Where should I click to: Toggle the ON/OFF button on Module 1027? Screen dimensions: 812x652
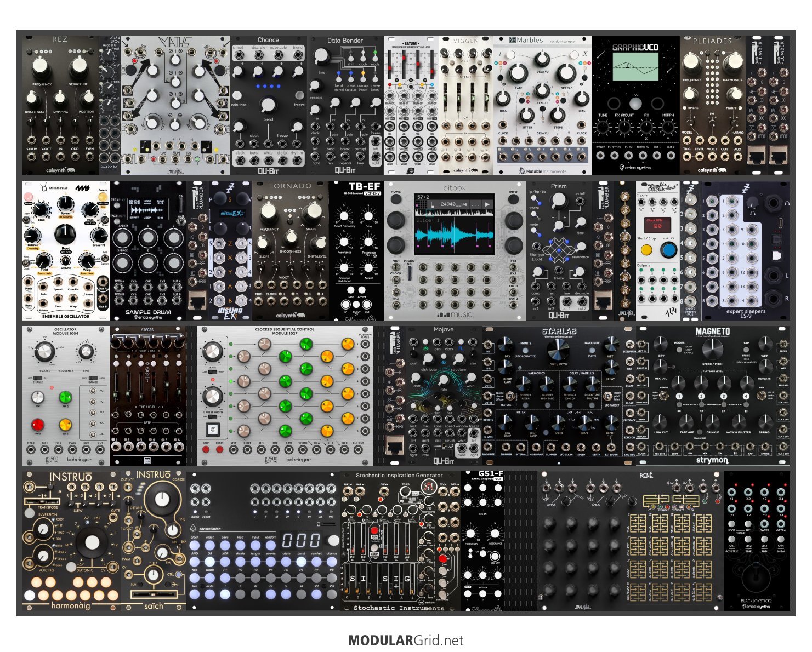[x=212, y=429]
